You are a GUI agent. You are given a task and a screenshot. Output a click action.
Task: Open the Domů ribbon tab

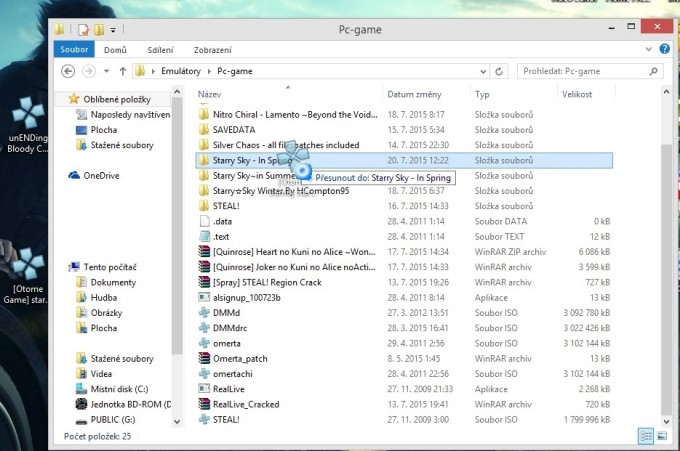point(115,50)
